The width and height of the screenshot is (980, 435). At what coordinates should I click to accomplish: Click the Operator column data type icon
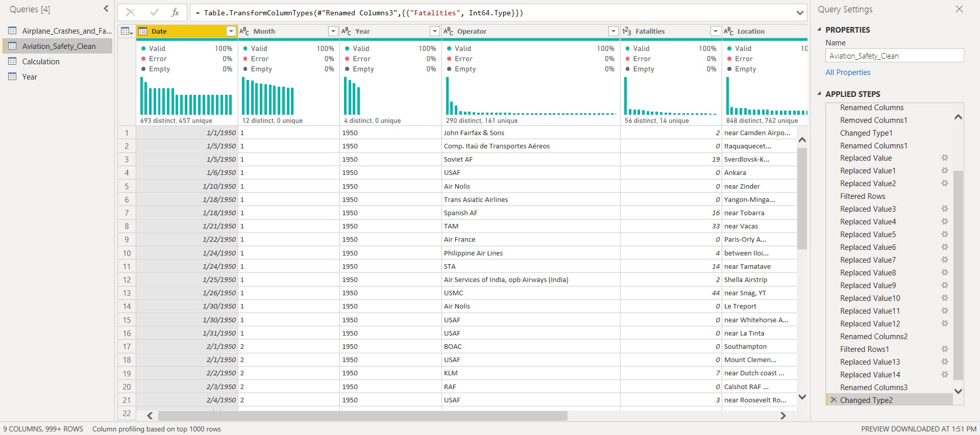point(449,31)
